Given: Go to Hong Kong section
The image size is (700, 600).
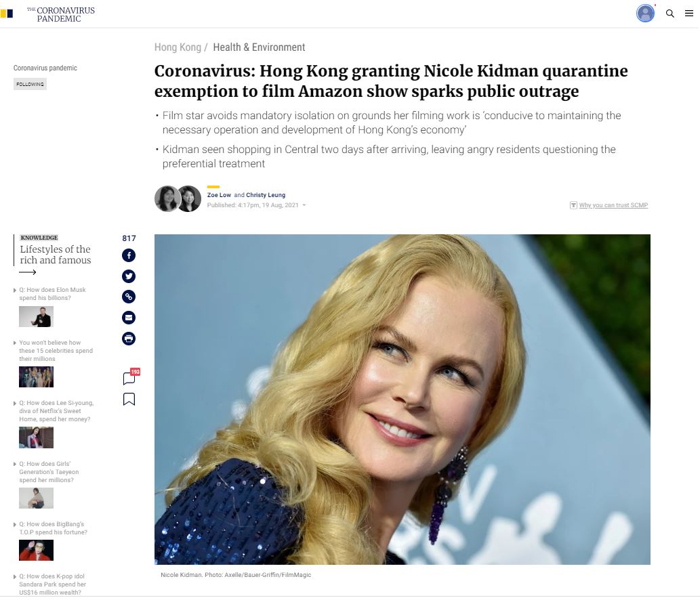Looking at the screenshot, I should [x=178, y=47].
